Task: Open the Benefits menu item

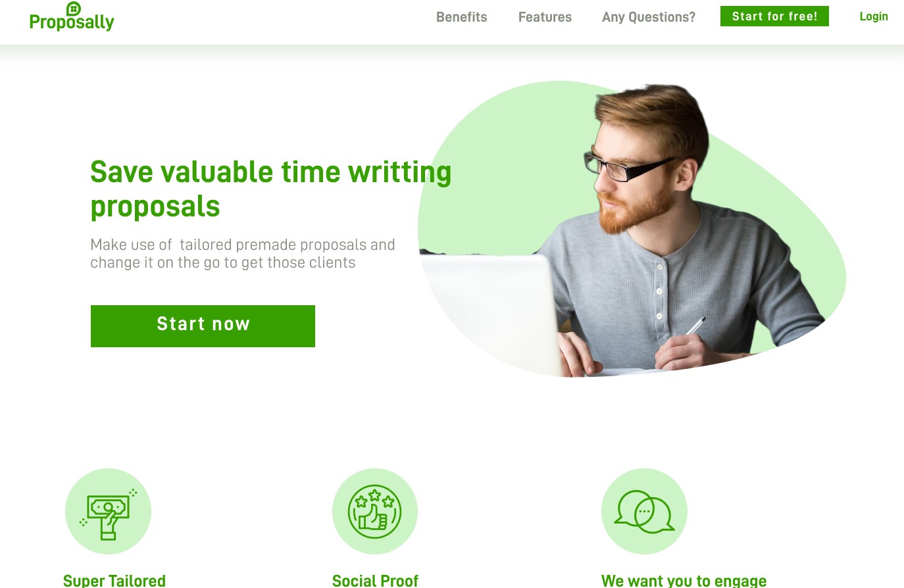Action: [x=462, y=17]
